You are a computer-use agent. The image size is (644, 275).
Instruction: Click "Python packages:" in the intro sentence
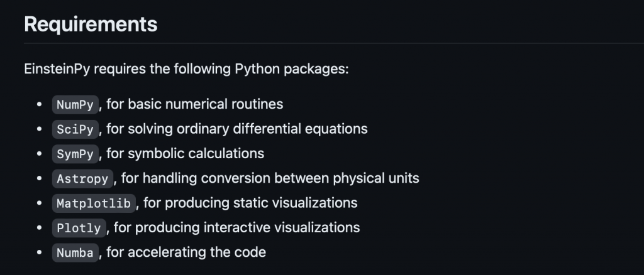pos(292,69)
